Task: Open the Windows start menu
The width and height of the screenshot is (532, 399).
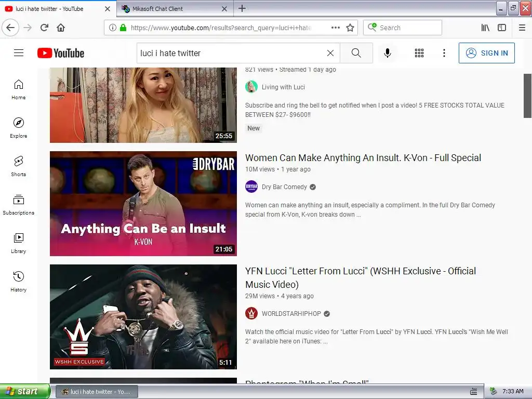Action: (24, 391)
